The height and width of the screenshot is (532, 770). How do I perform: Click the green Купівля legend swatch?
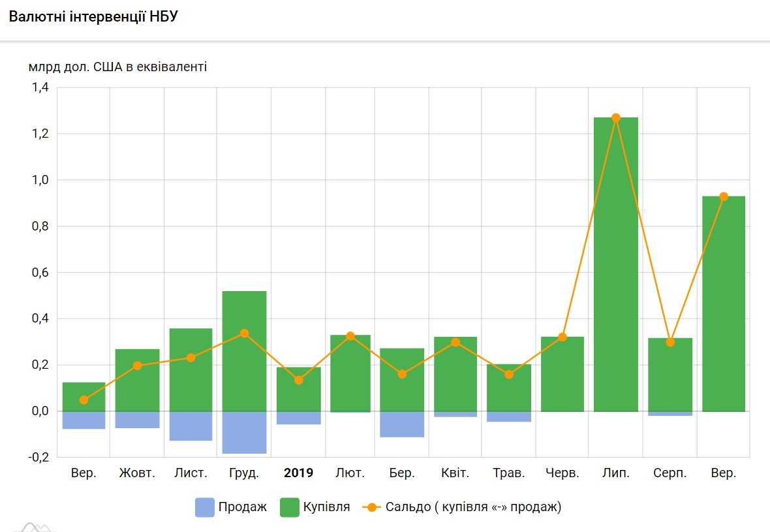pos(289,507)
